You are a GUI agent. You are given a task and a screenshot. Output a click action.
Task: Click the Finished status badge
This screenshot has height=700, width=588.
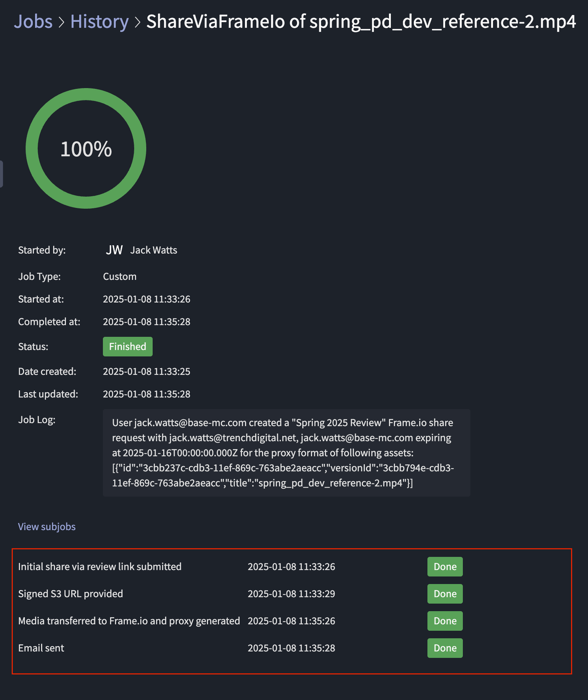click(x=127, y=346)
